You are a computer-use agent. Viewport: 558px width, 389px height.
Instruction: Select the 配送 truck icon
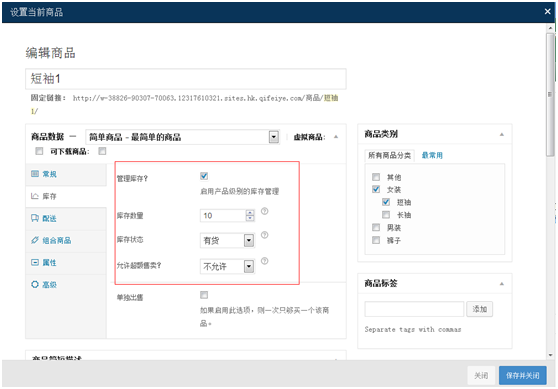tap(35, 218)
